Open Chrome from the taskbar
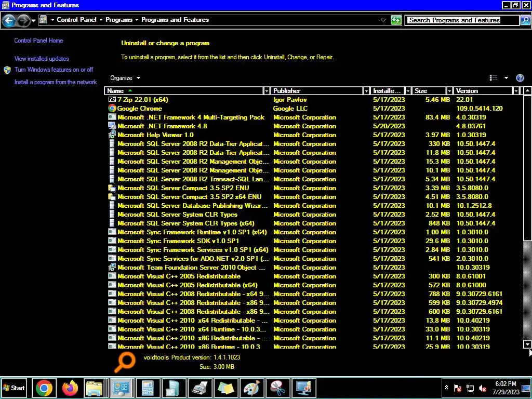Image resolution: width=532 pixels, height=399 pixels. [x=44, y=388]
